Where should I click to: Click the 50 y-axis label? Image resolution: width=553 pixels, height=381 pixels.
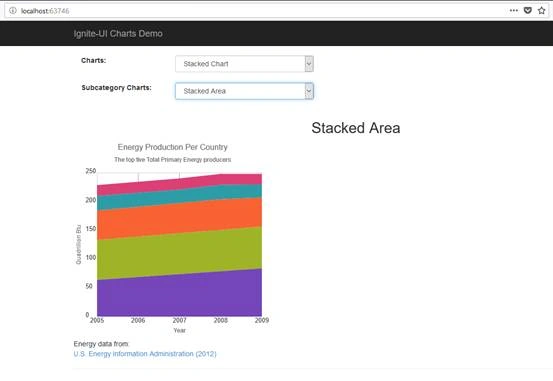(89, 286)
